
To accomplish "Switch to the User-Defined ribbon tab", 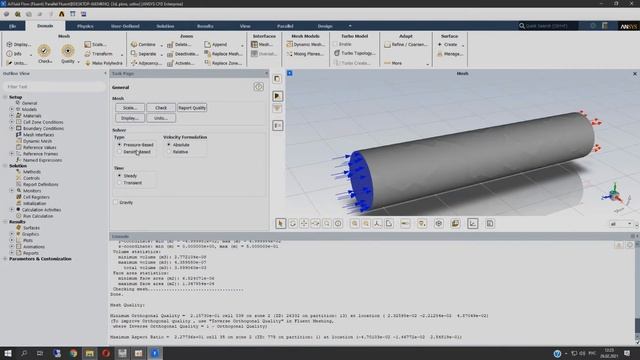I will pos(125,26).
